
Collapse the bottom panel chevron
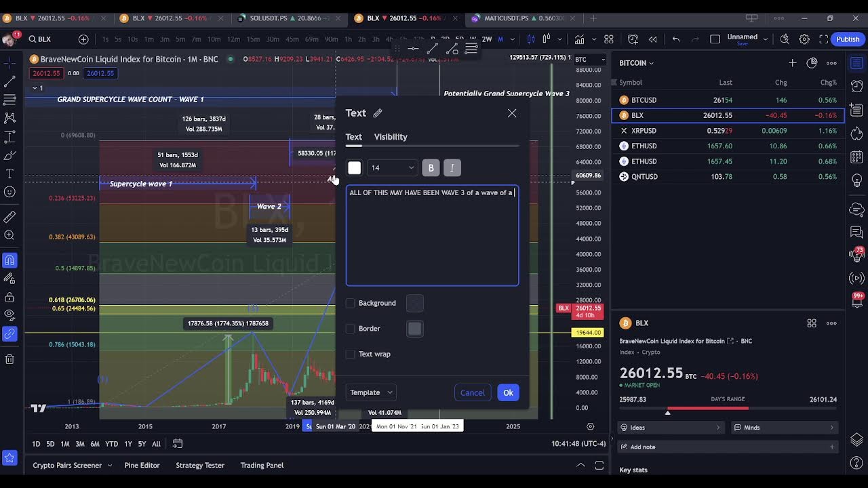pyautogui.click(x=580, y=465)
